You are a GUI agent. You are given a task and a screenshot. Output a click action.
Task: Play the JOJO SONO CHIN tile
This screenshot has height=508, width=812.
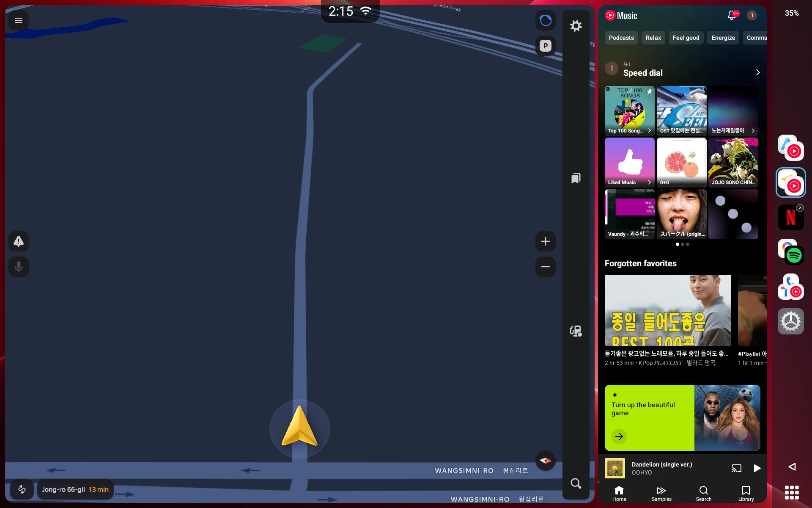pos(733,162)
